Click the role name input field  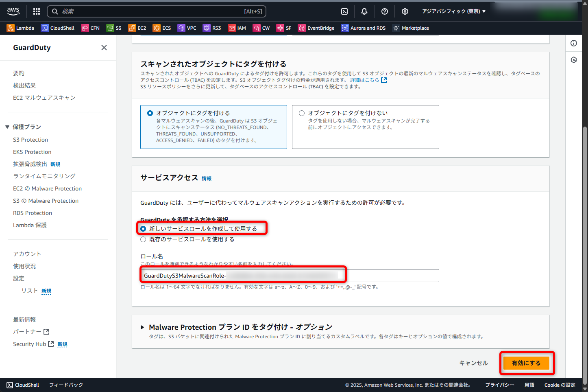click(386, 276)
